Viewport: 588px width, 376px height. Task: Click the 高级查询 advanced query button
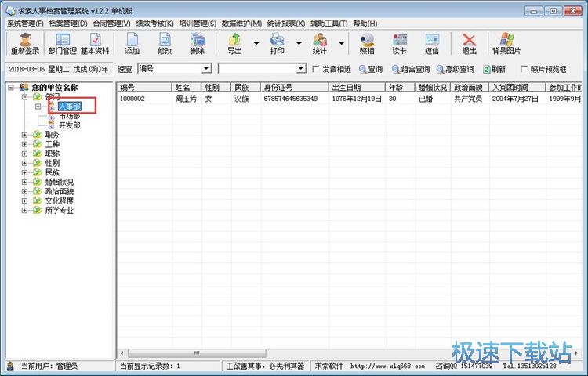pyautogui.click(x=456, y=69)
